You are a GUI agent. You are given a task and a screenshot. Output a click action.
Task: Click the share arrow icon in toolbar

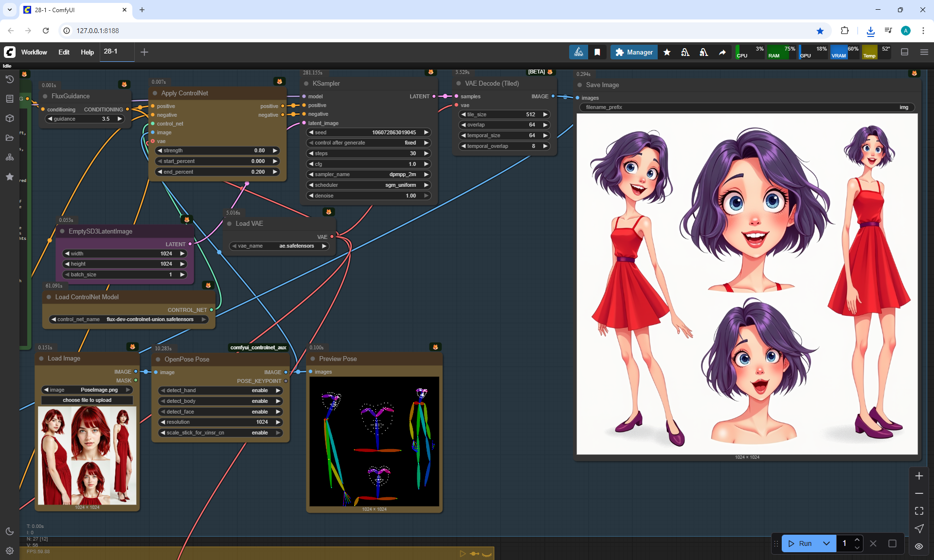pyautogui.click(x=722, y=52)
